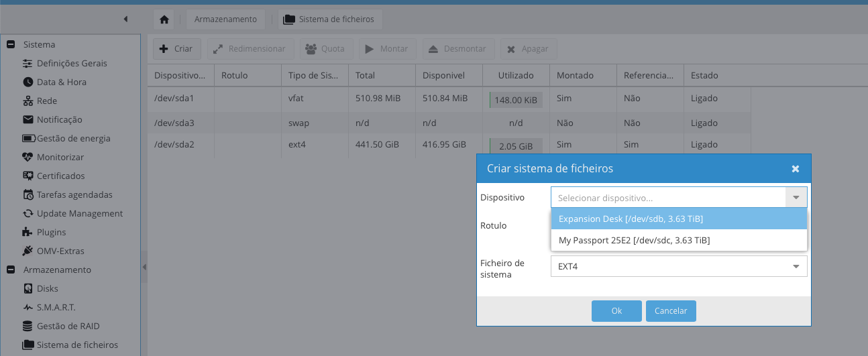Toggle the Dispositivo dropdown arrow
The width and height of the screenshot is (868, 356).
tap(796, 198)
